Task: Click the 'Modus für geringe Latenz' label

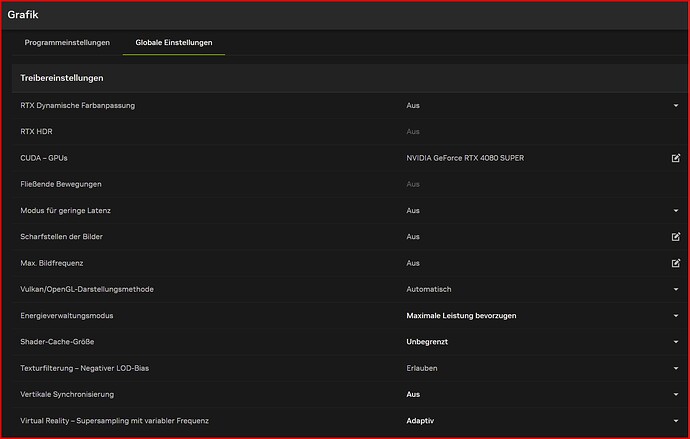Action: point(65,211)
